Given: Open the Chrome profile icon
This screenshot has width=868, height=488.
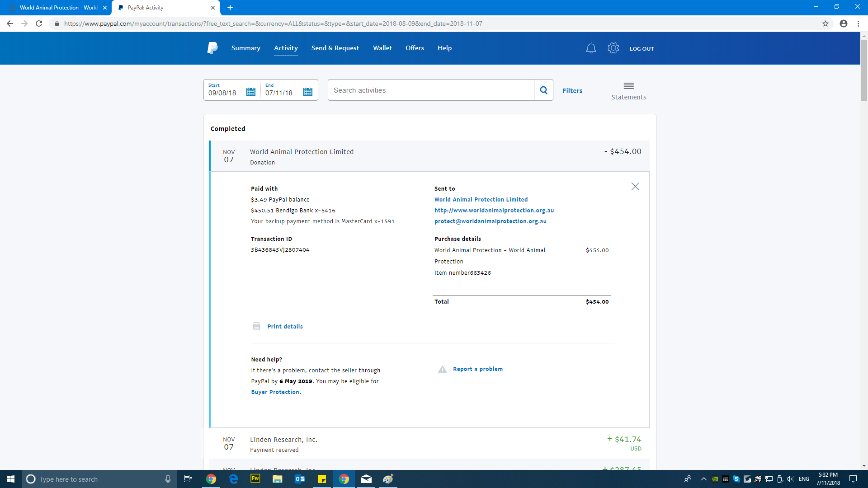Looking at the screenshot, I should [x=844, y=23].
